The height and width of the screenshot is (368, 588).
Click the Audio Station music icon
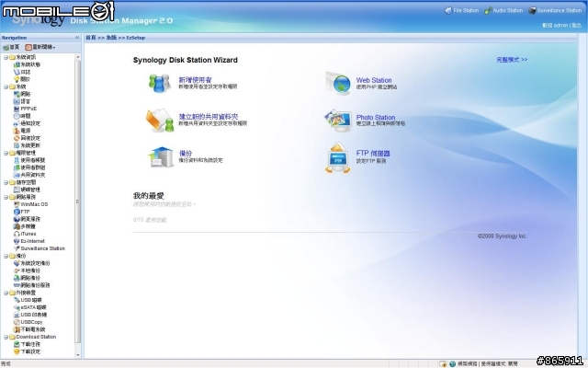pyautogui.click(x=488, y=10)
